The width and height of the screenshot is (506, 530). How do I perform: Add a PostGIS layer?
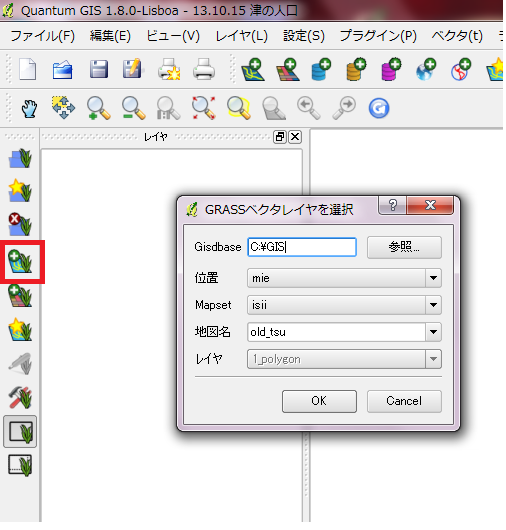[x=321, y=70]
